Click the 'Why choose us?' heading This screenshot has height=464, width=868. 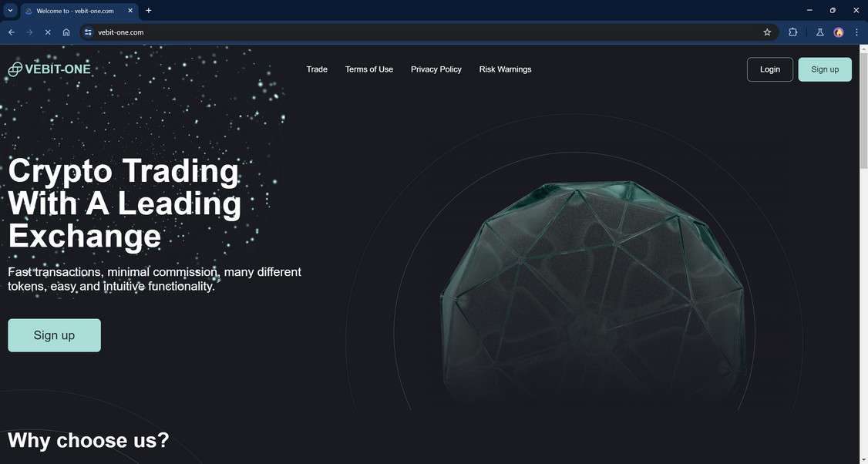click(89, 440)
